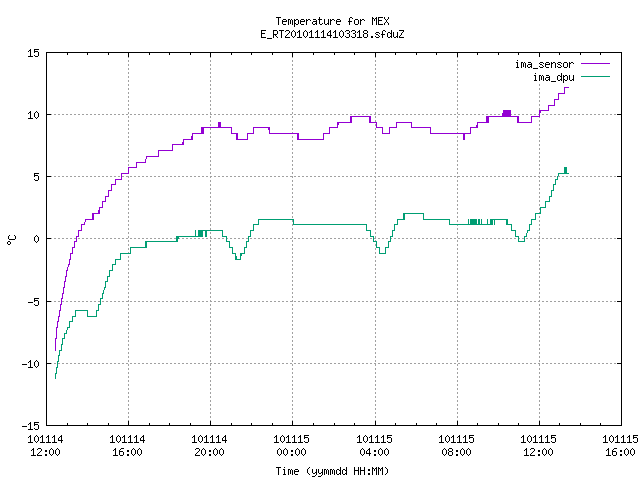640x480 pixels.
Task: Click the purple spike near 101114 20:00
Action: [x=220, y=124]
